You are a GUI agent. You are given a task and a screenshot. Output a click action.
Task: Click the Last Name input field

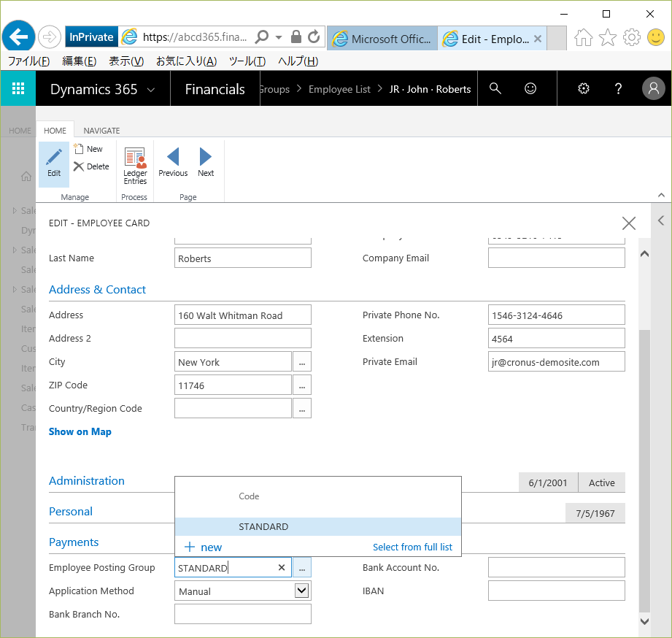(242, 258)
